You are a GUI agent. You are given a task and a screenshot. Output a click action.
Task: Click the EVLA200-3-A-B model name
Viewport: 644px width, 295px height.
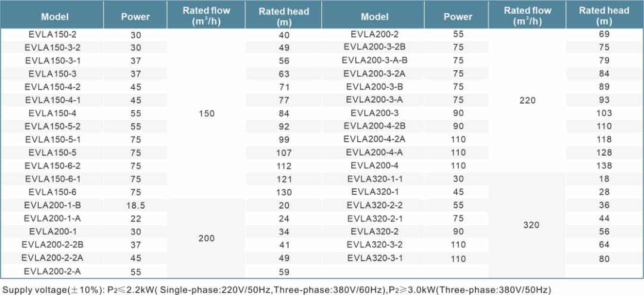coord(374,61)
